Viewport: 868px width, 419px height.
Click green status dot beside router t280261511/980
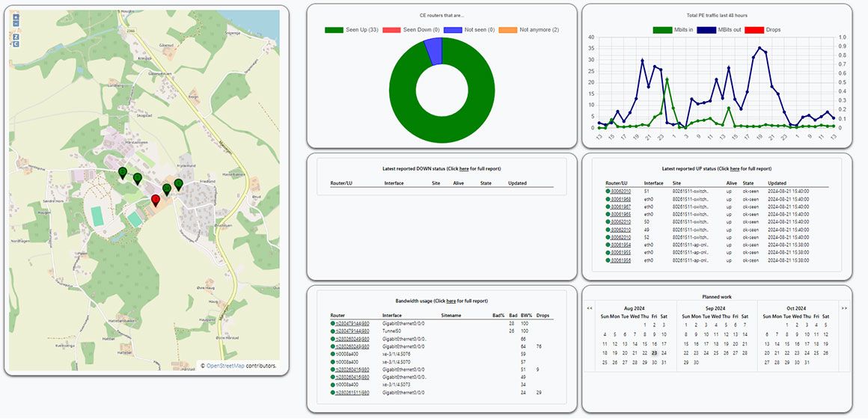click(333, 392)
